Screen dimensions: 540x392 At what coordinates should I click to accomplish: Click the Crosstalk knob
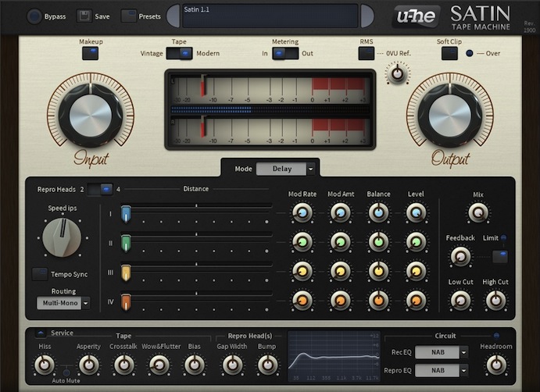pyautogui.click(x=124, y=365)
